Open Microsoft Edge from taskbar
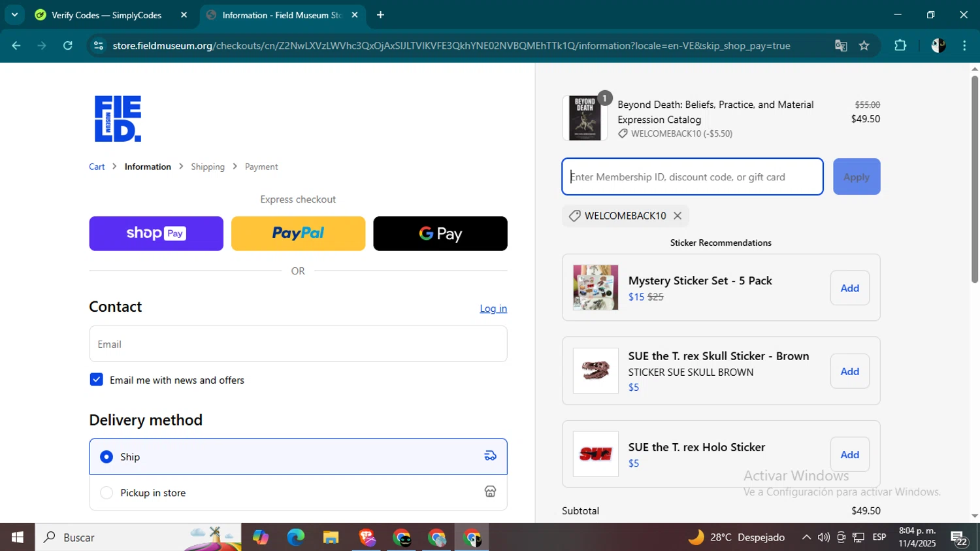 pos(296,537)
